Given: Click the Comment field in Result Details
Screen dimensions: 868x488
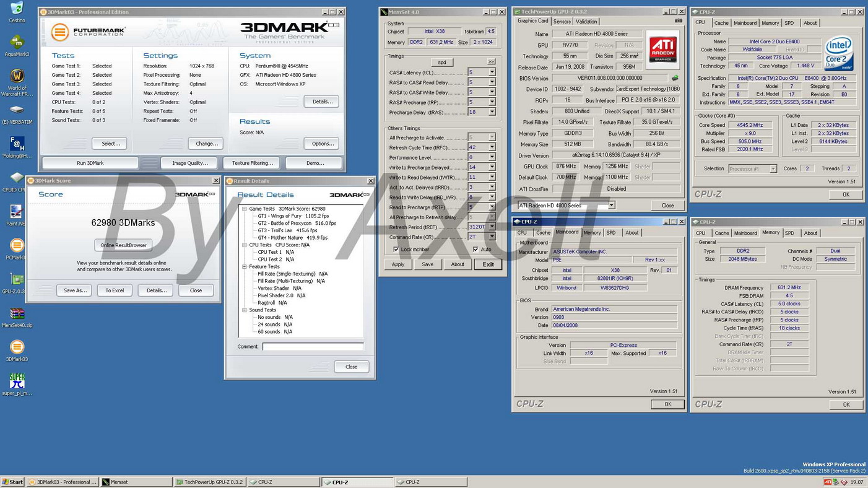Looking at the screenshot, I should pos(313,347).
